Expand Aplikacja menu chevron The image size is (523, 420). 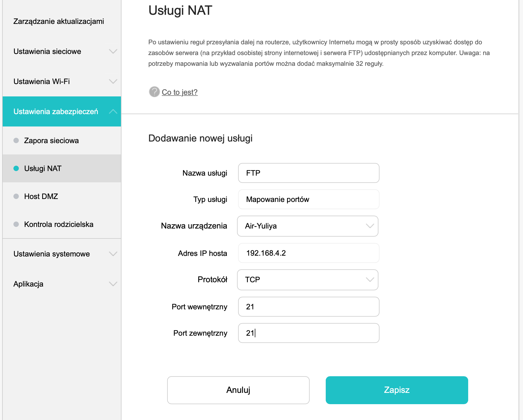pyautogui.click(x=113, y=284)
